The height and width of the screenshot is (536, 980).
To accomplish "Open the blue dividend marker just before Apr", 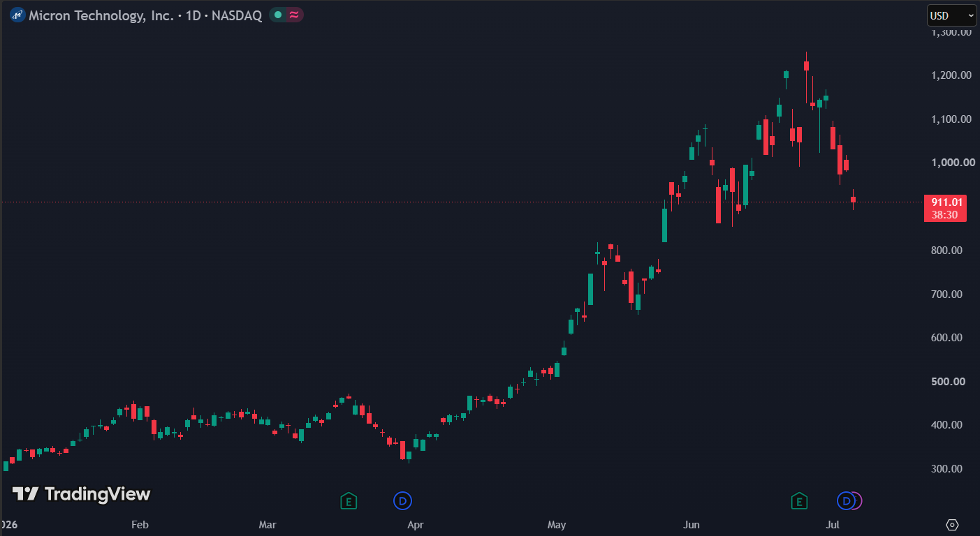I will pyautogui.click(x=402, y=500).
